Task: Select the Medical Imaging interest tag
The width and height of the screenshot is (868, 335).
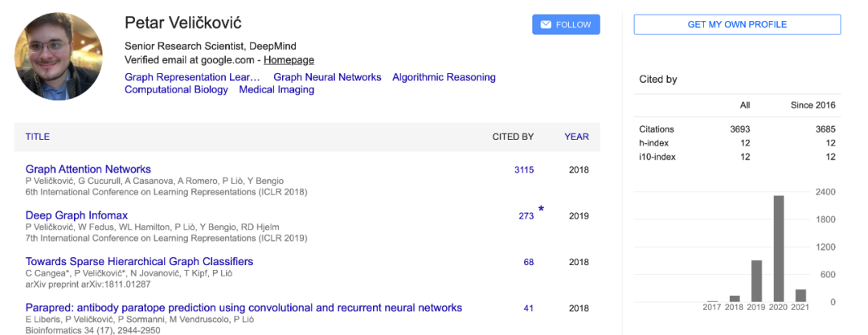Action: click(276, 90)
